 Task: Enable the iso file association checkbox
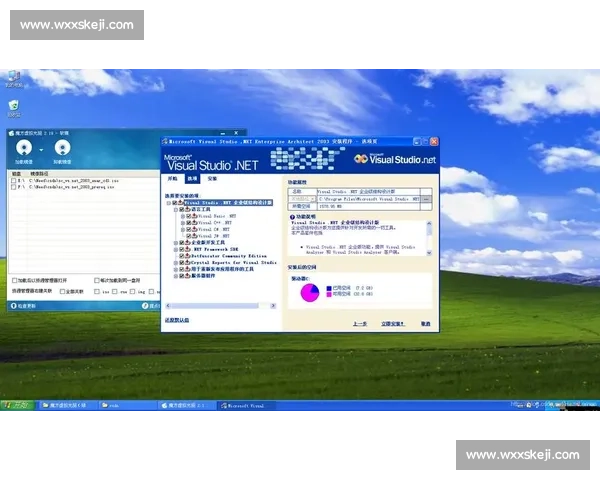[97, 292]
